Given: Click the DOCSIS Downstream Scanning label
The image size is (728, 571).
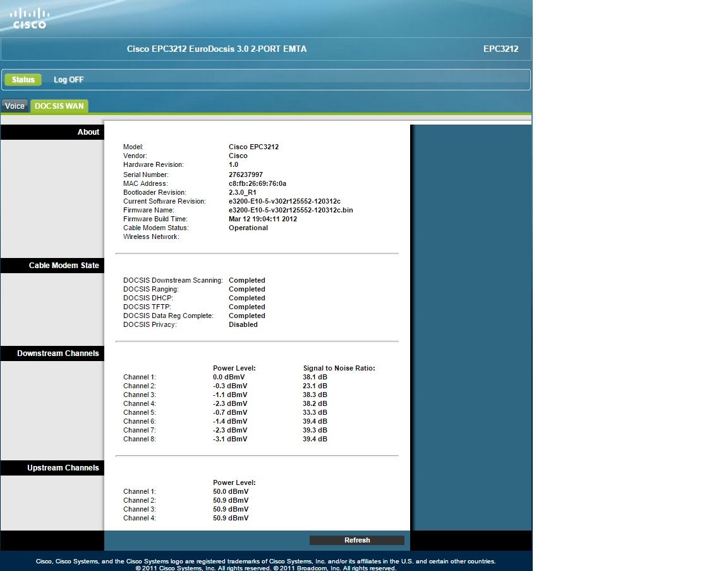Looking at the screenshot, I should pyautogui.click(x=173, y=280).
